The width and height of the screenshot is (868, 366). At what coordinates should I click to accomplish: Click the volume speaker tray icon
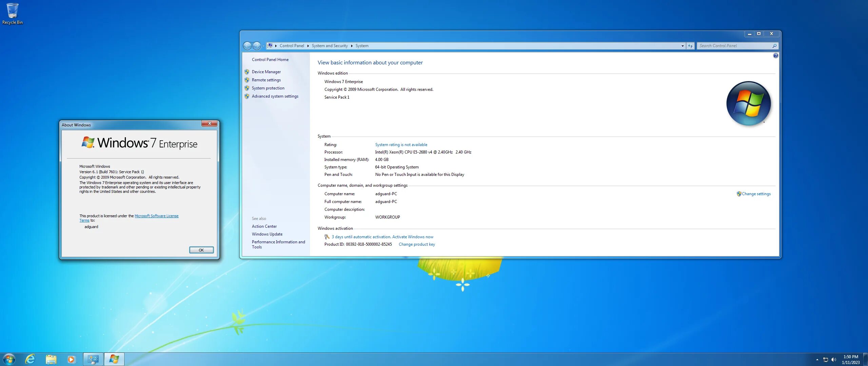pos(834,360)
